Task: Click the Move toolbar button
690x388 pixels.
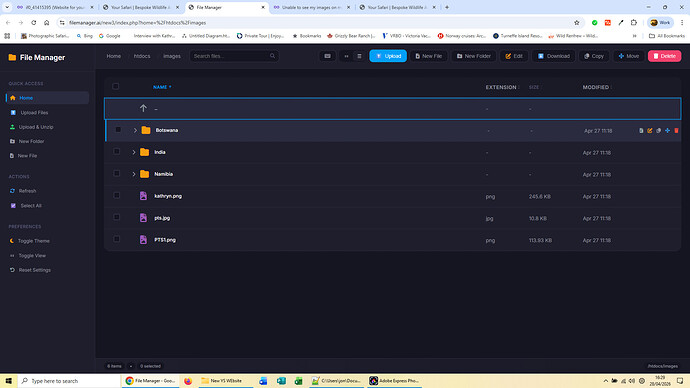Action: click(x=629, y=56)
